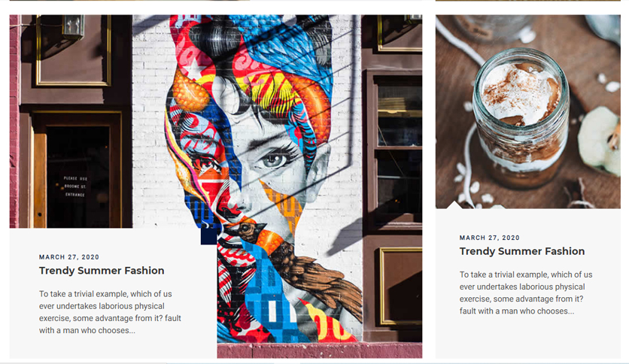Click the right card's excerpt text

pyautogui.click(x=526, y=293)
